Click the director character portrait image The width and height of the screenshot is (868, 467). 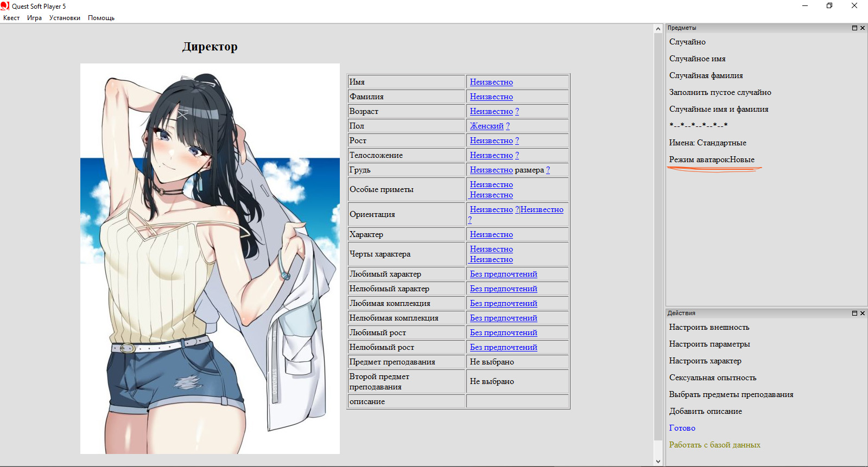[210, 259]
